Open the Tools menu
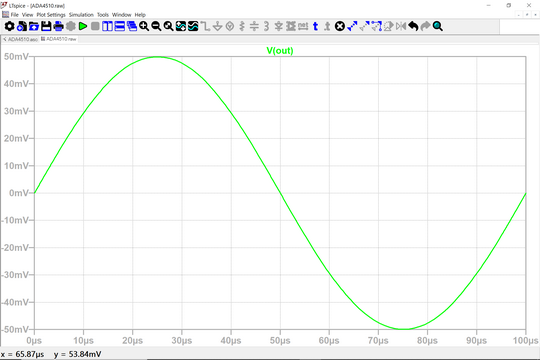 [x=103, y=15]
